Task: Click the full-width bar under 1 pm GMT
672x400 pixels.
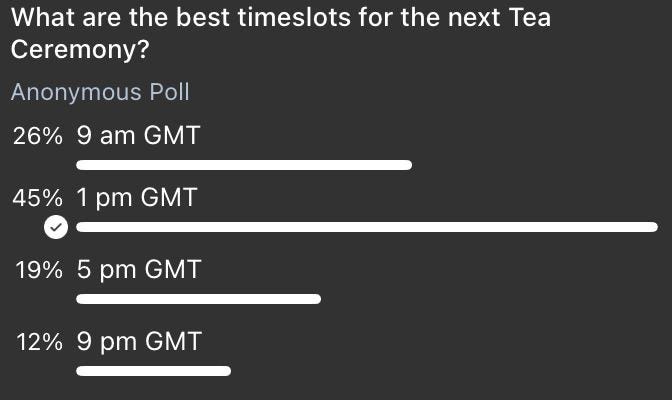Action: [x=367, y=227]
